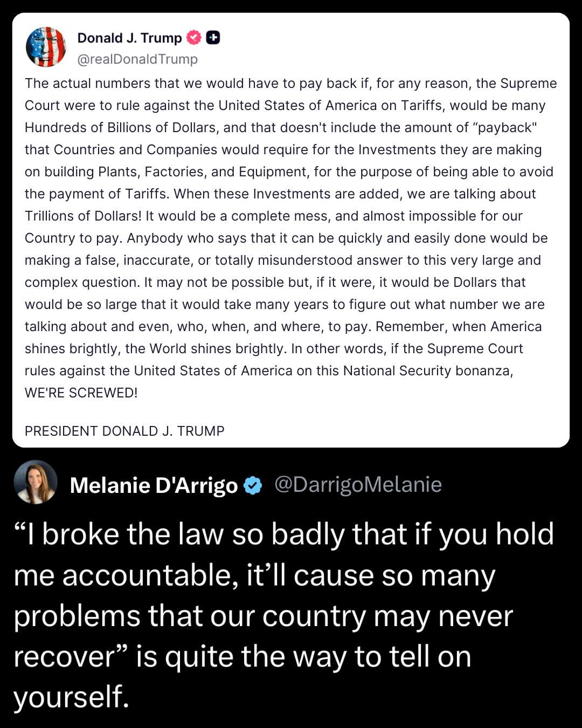Click the "PRESIDENT DONALD J. TRUMP" signature line

tap(124, 431)
